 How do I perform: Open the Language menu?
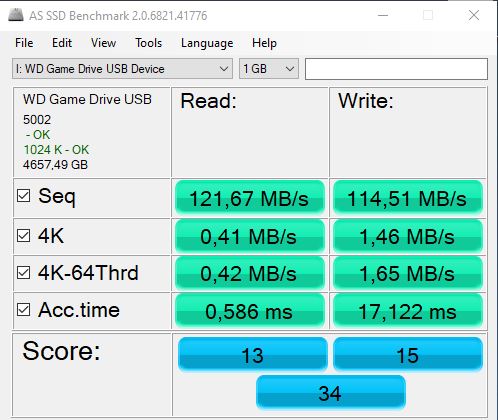point(207,43)
